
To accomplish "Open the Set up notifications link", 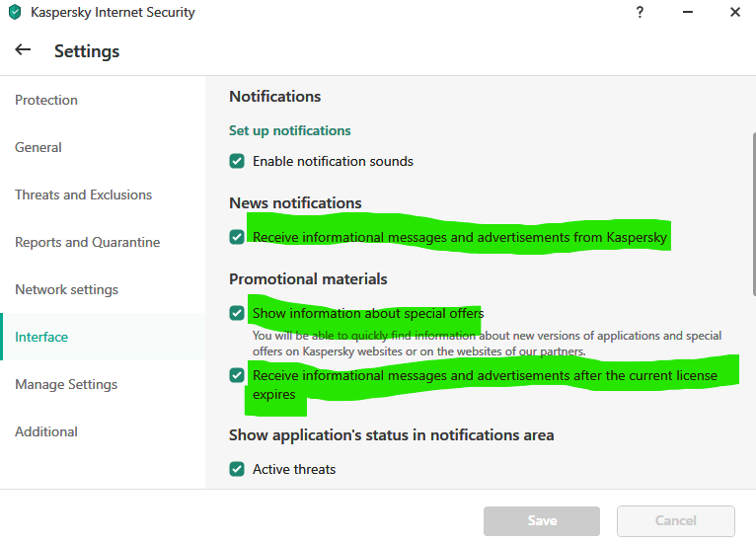I will (x=290, y=130).
